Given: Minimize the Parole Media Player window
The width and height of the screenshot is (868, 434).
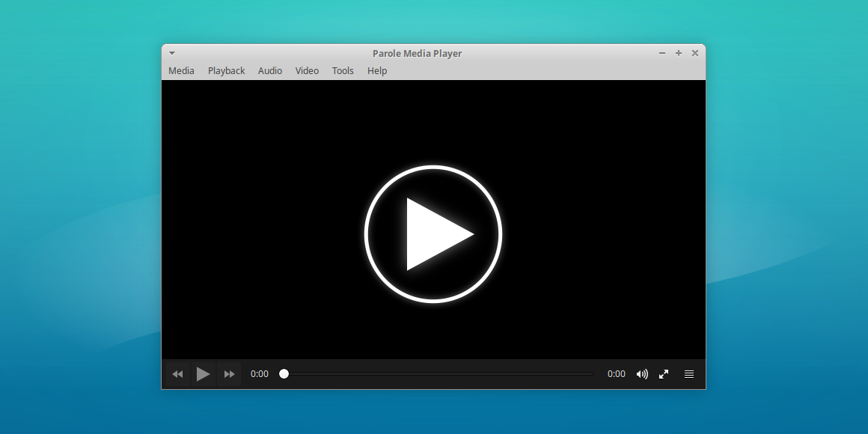Looking at the screenshot, I should click(x=662, y=53).
